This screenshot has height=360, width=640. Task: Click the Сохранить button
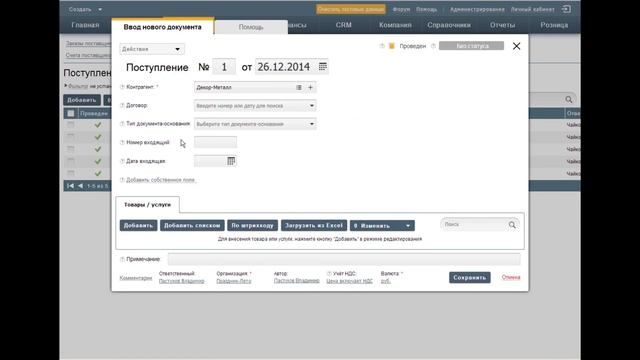click(x=470, y=278)
